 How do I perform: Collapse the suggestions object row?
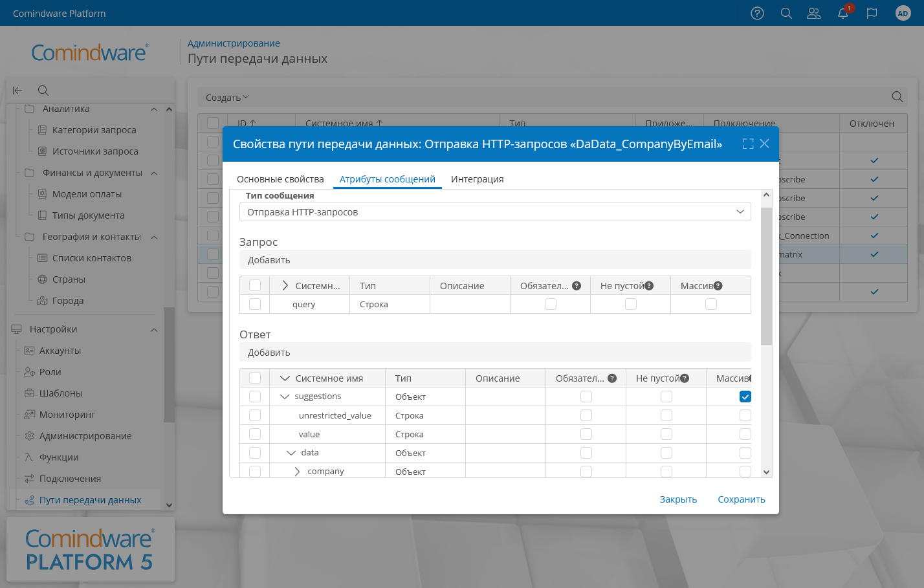[x=285, y=397]
